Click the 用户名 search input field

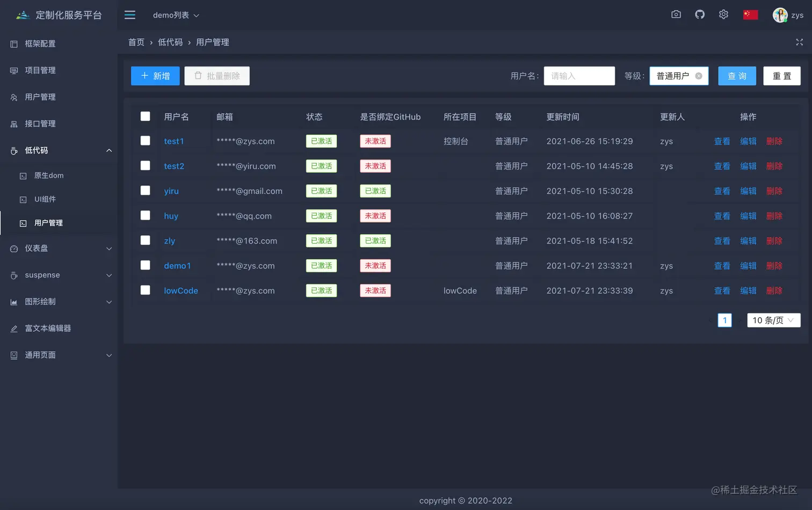click(x=579, y=76)
